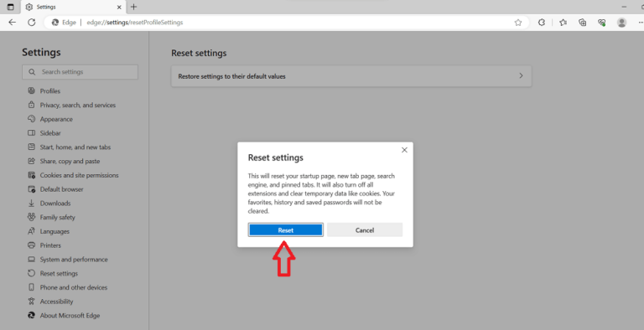Expand Restore settings to their default values
Image resolution: width=644 pixels, height=330 pixels.
pyautogui.click(x=351, y=76)
